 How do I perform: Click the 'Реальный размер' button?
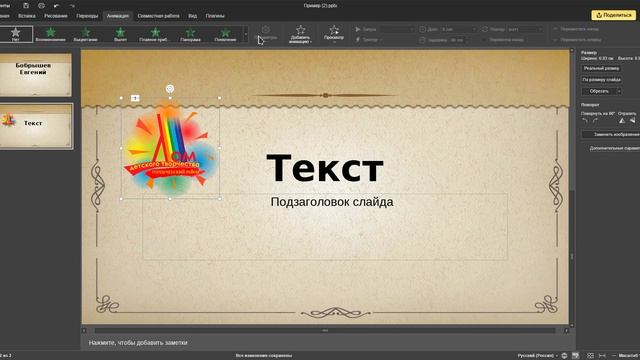602,69
